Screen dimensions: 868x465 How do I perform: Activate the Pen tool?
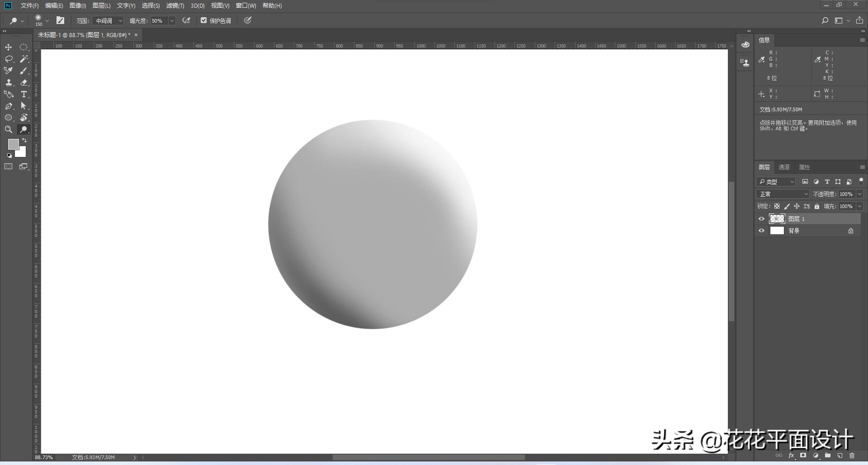tap(9, 106)
